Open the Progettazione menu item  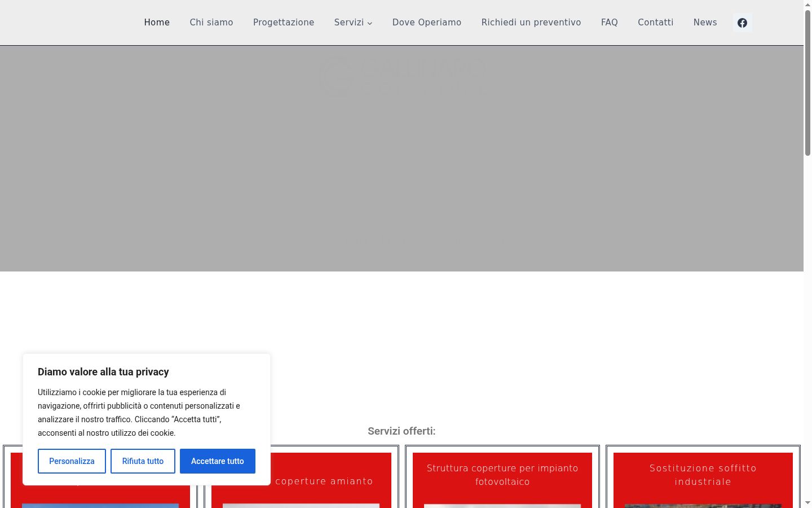tap(284, 23)
